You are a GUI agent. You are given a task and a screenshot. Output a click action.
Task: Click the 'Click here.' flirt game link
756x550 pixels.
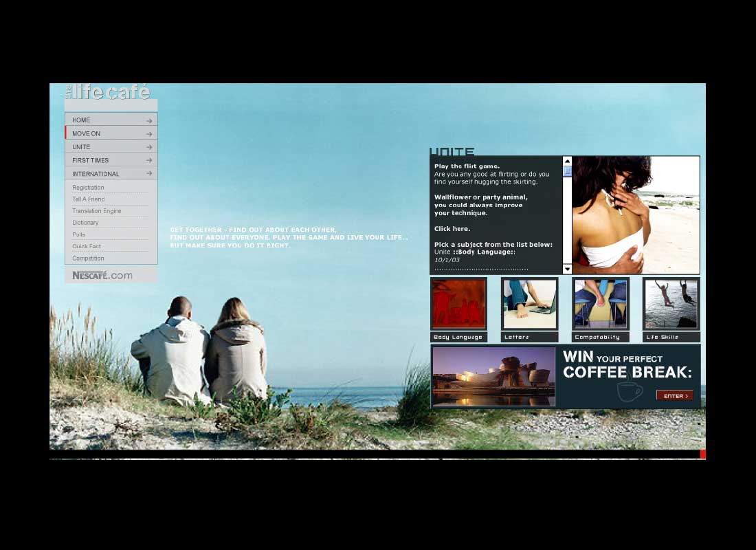tap(452, 229)
